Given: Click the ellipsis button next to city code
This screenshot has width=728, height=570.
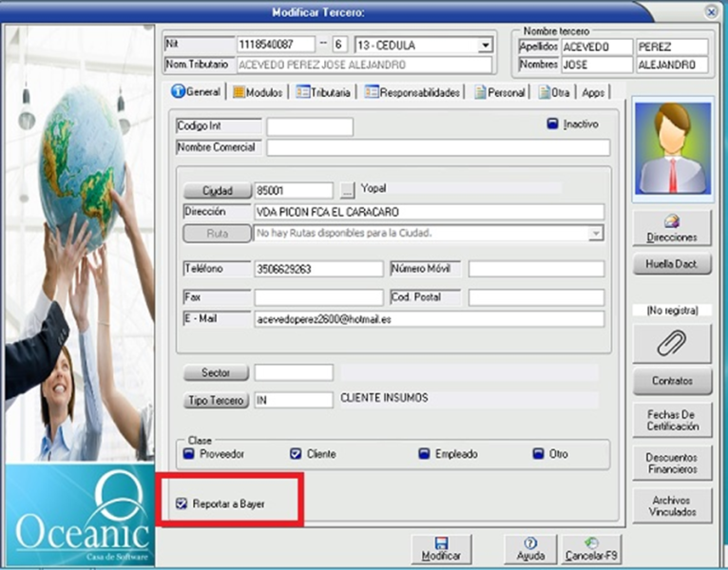Looking at the screenshot, I should click(x=347, y=190).
